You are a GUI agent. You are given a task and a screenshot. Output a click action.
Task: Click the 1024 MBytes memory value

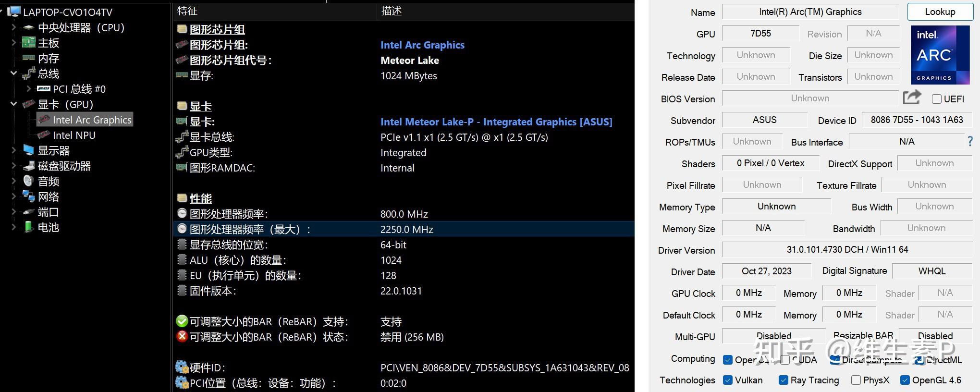coord(409,75)
